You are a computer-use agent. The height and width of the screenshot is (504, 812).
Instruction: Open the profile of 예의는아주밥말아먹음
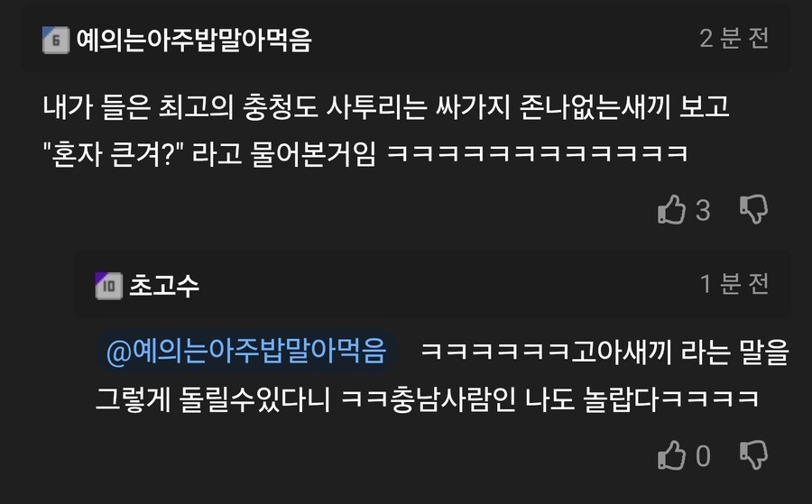click(x=194, y=40)
